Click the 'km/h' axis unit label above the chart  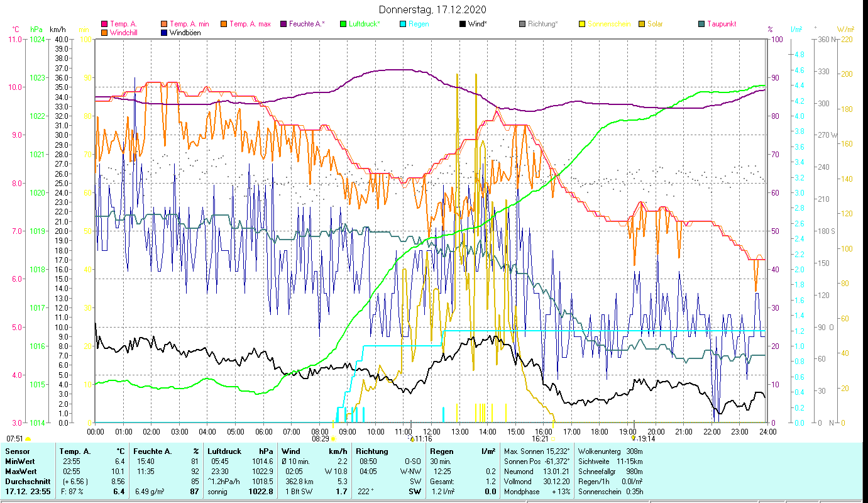(57, 30)
